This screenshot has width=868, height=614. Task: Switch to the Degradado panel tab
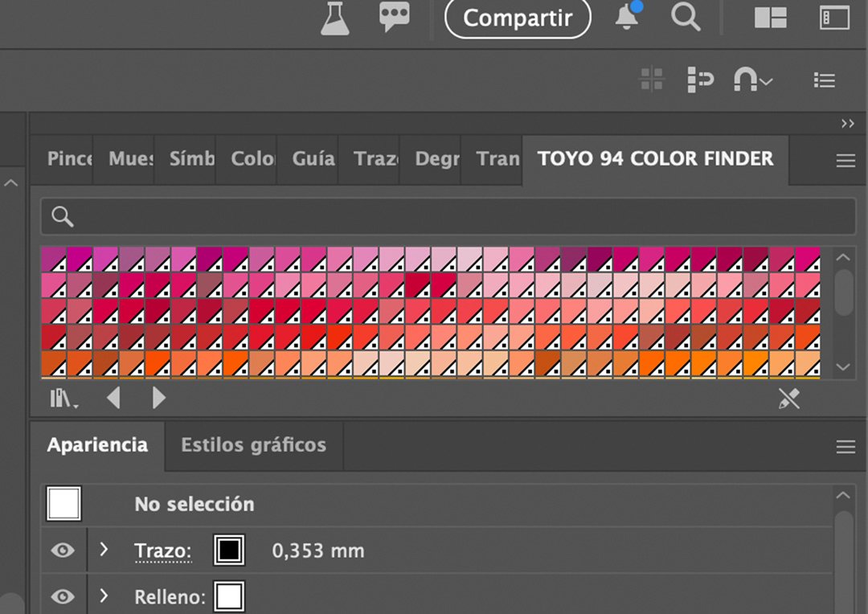click(x=436, y=159)
